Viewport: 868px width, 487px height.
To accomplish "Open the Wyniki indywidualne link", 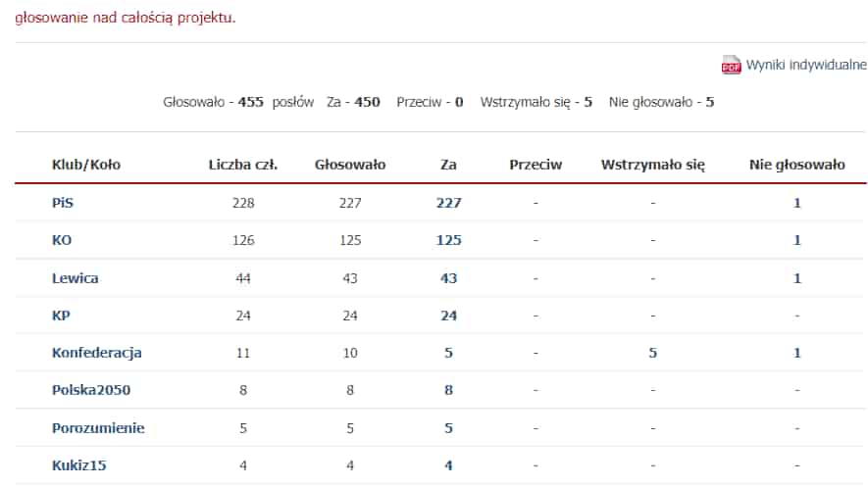I will pyautogui.click(x=805, y=66).
